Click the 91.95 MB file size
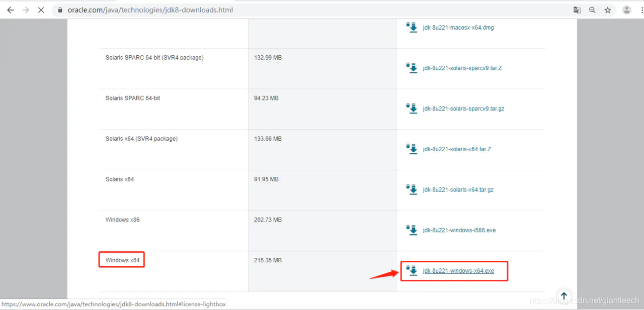This screenshot has width=644, height=310. 266,179
